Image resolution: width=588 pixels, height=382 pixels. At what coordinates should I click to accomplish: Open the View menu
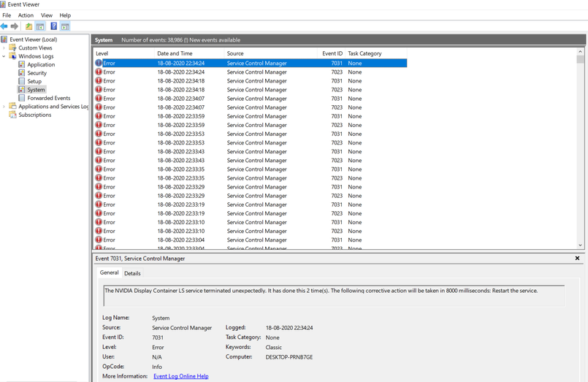click(x=47, y=15)
